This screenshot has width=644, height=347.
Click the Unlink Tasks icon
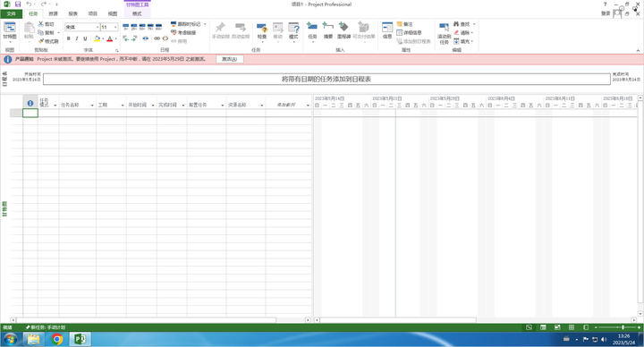click(x=165, y=38)
